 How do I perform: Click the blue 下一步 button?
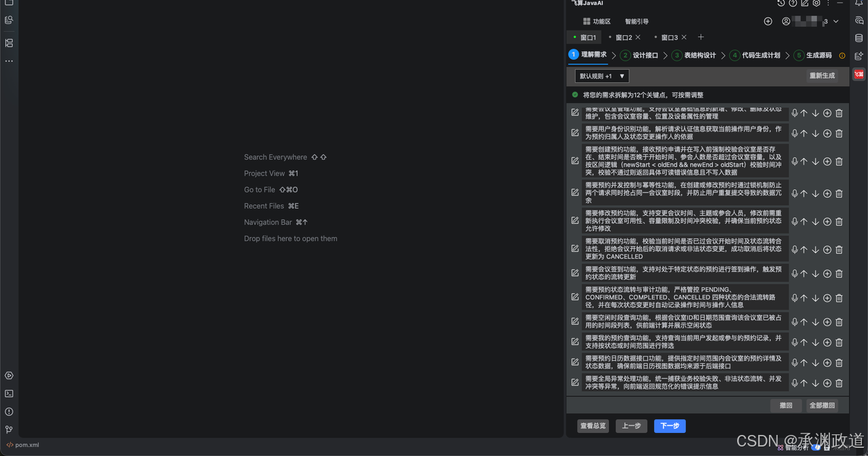(x=670, y=426)
